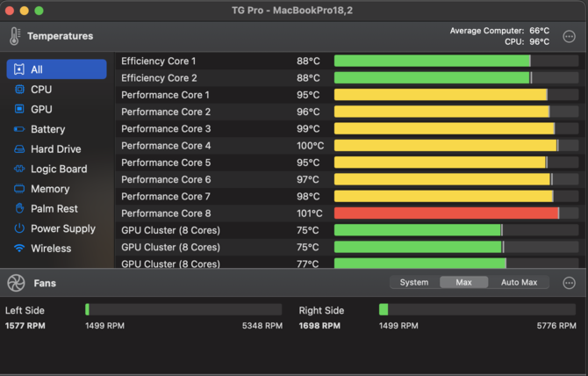The image size is (588, 376).
Task: Click the Battery icon in sidebar
Action: coord(19,129)
